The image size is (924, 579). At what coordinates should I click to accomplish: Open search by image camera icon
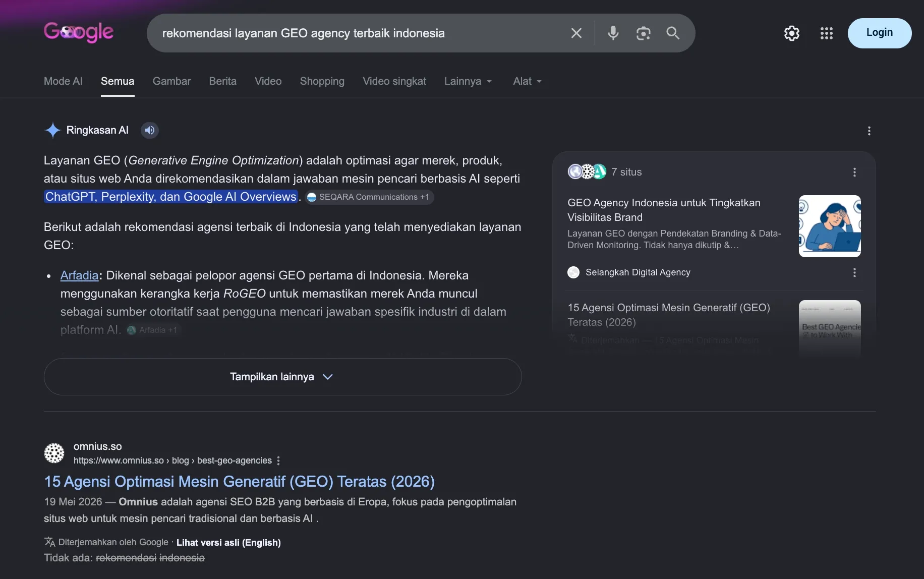[643, 33]
